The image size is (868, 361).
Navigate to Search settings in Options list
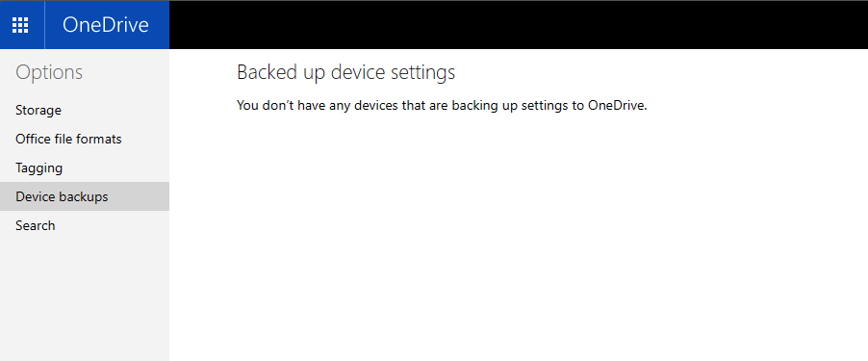pyautogui.click(x=35, y=225)
